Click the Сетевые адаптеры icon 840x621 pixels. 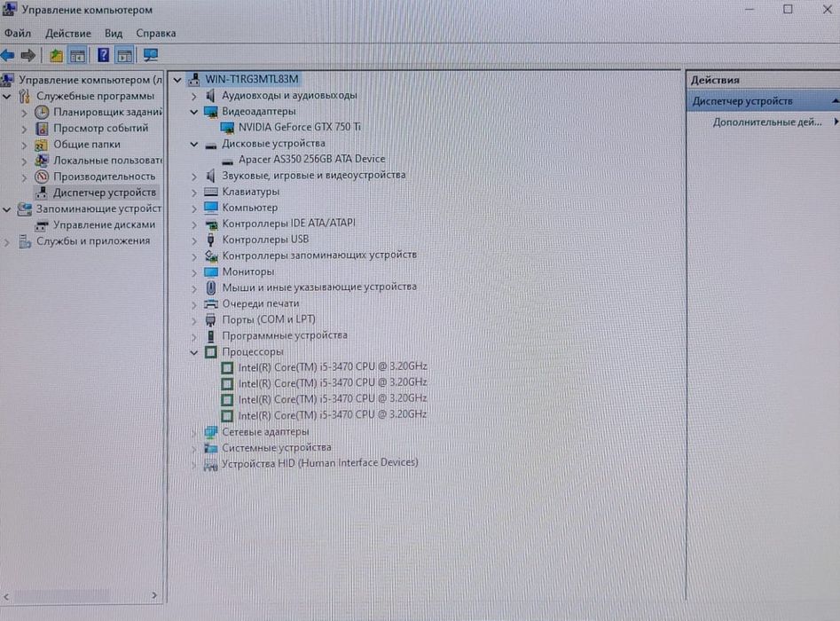click(x=211, y=432)
